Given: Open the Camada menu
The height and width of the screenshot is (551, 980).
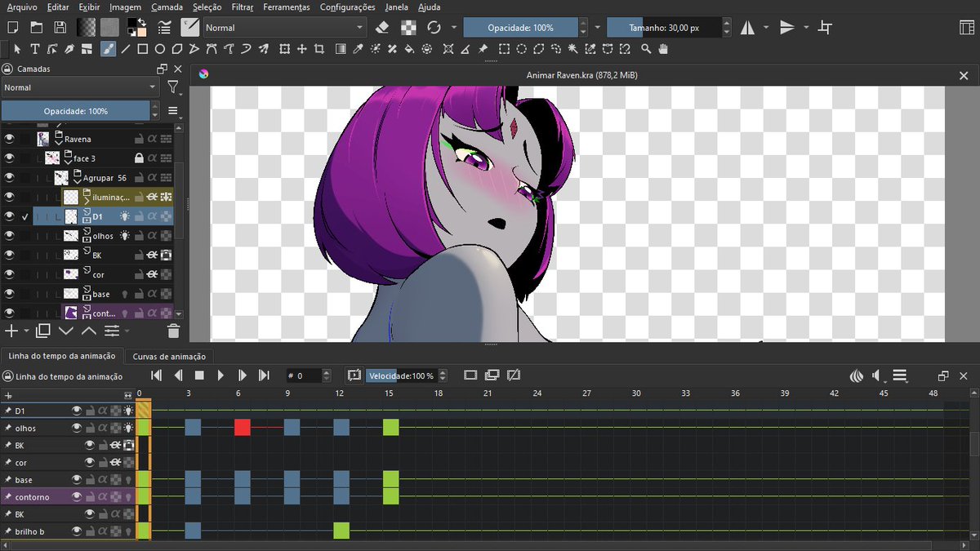Looking at the screenshot, I should (x=167, y=7).
